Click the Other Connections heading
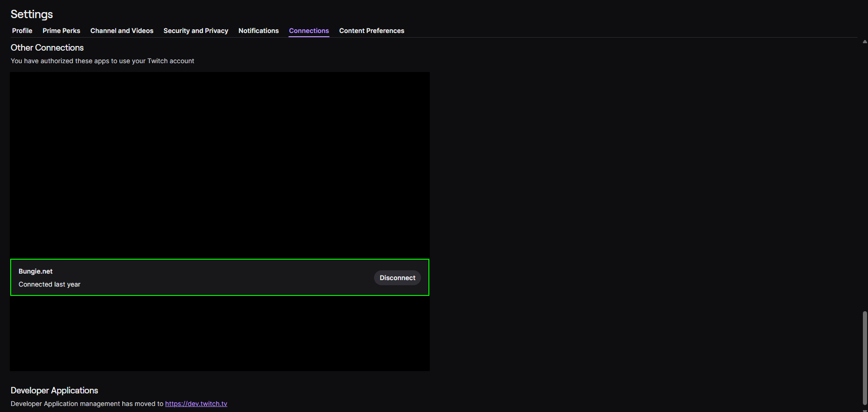Screen dimensions: 868x412 tap(47, 48)
